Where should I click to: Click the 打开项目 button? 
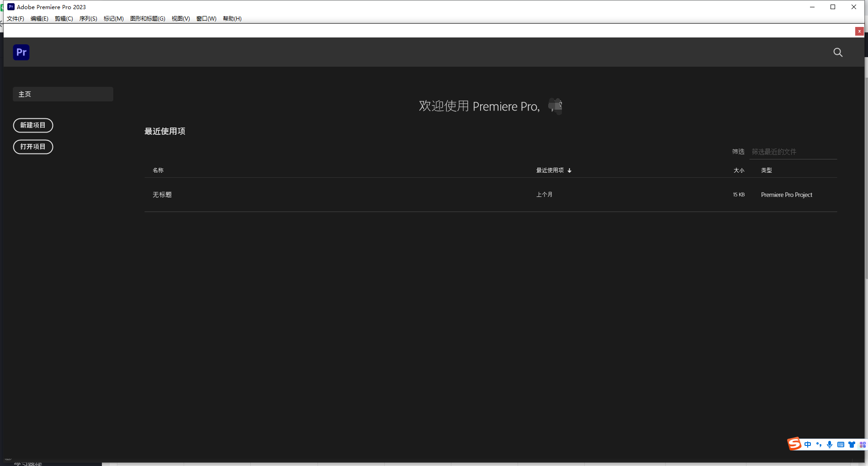pos(33,147)
